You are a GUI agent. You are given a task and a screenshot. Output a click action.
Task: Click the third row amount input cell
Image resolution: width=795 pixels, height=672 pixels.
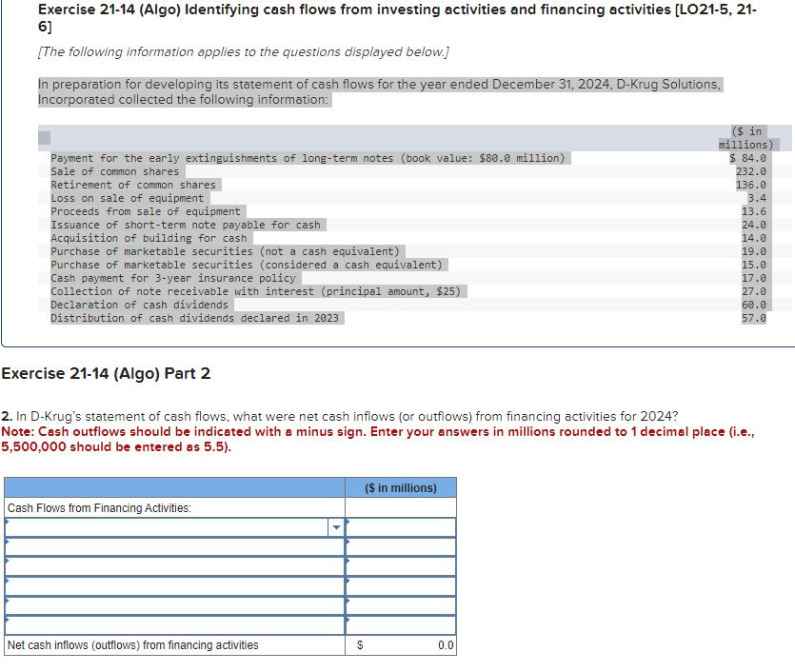point(401,566)
